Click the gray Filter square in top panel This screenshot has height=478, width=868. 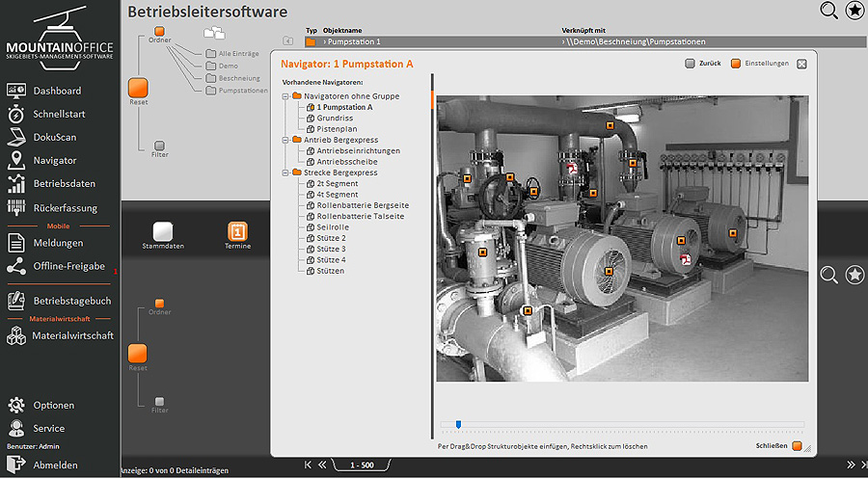coord(160,146)
